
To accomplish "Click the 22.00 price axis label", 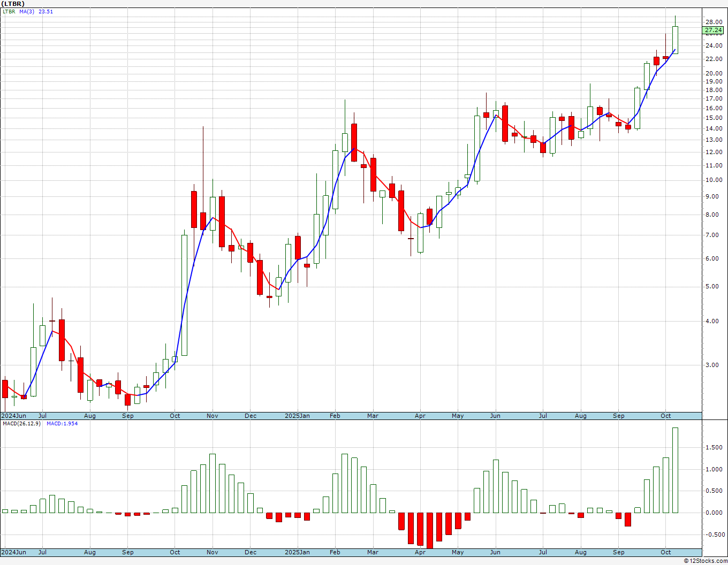I will (x=714, y=59).
